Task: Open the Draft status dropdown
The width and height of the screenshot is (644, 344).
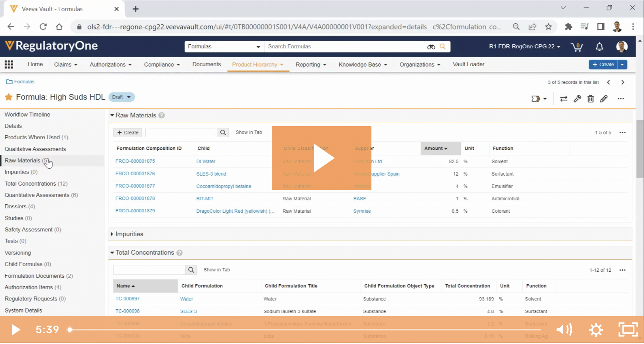Action: point(122,97)
